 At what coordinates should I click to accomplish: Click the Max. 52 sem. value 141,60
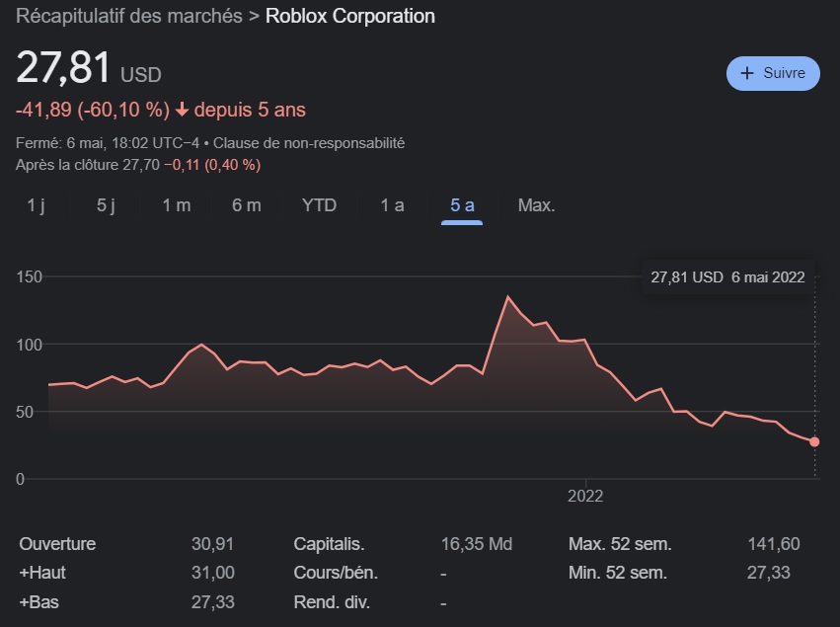[x=774, y=544]
